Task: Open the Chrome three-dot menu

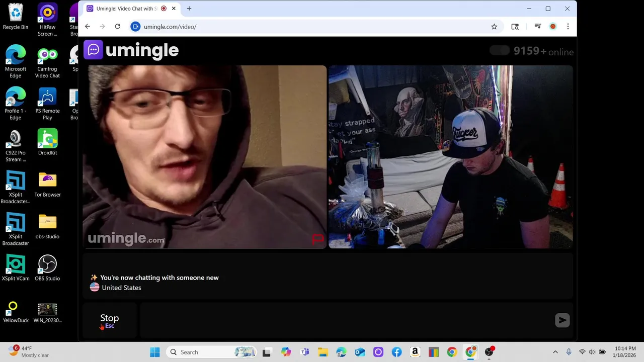Action: [568, 27]
